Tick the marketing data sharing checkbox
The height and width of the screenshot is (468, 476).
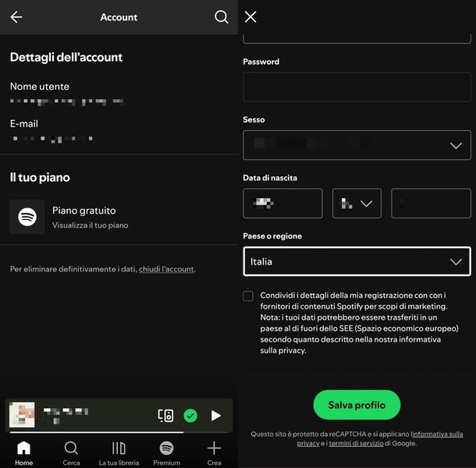point(248,296)
